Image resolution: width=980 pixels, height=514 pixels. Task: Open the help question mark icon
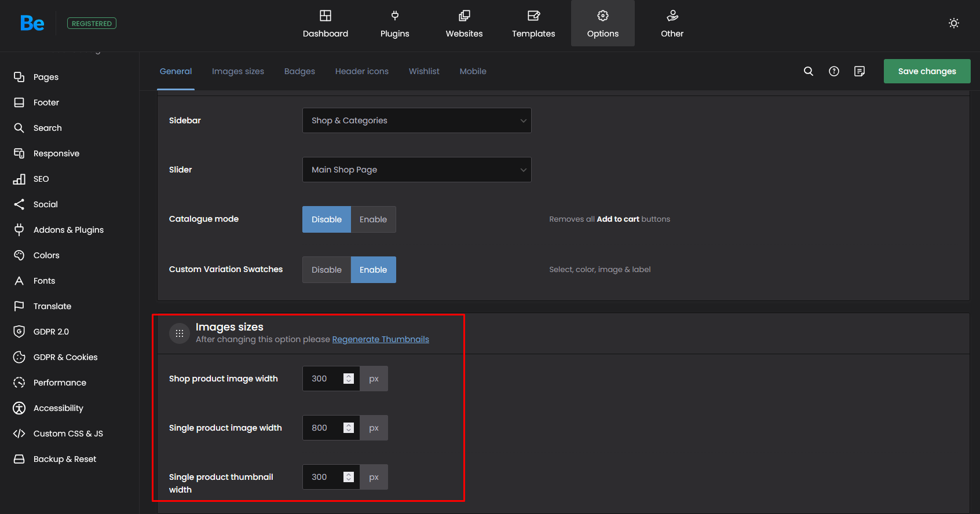[834, 71]
